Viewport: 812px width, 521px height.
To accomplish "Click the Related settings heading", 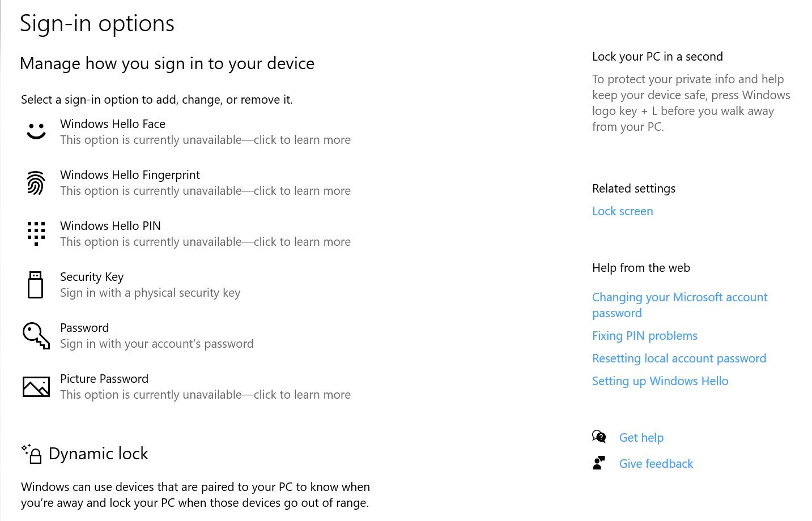I will click(x=634, y=189).
